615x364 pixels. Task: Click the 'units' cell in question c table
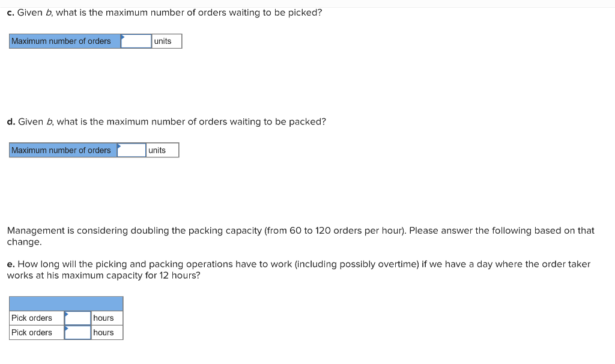(166, 41)
